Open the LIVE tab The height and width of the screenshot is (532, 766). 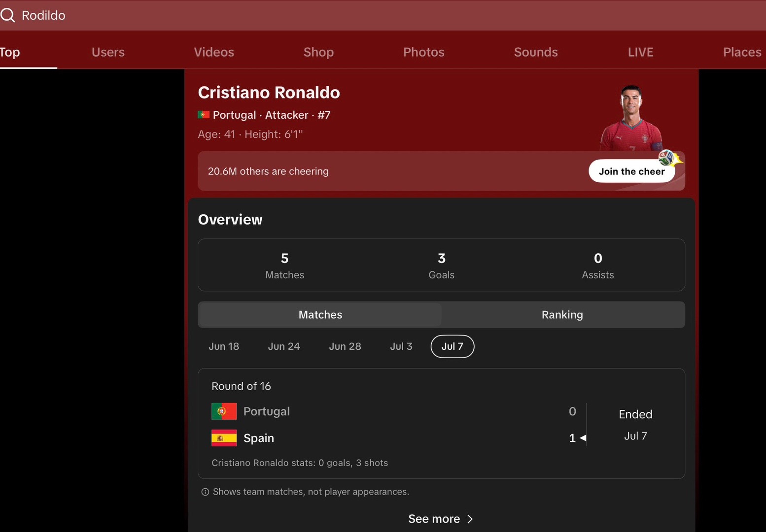640,52
